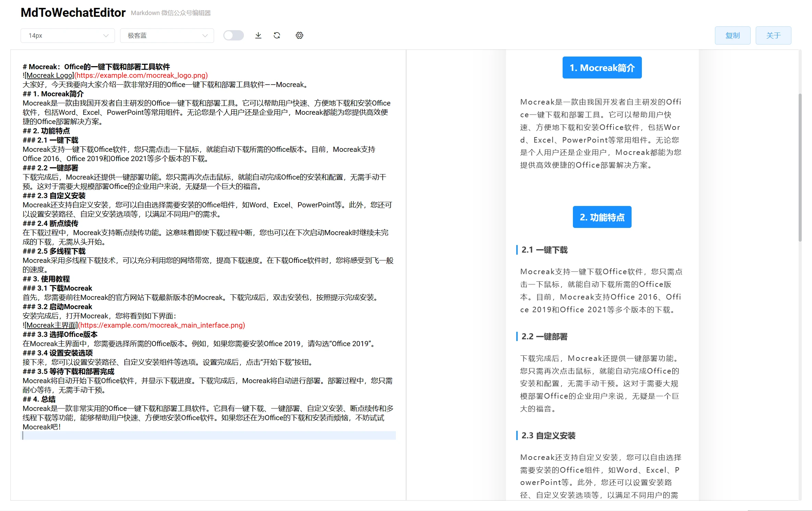The height and width of the screenshot is (511, 812).
Task: Click the '### 2.4 断点续传' editor line
Action: [x=50, y=223]
